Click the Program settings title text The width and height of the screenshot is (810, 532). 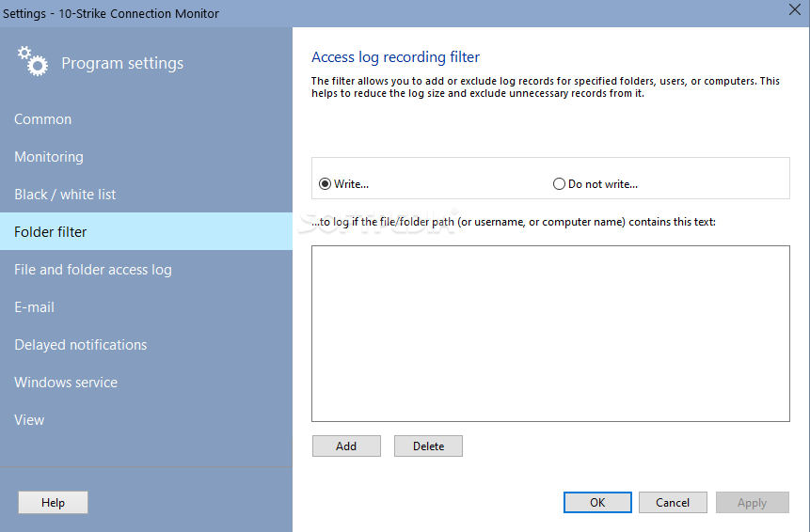click(x=122, y=64)
